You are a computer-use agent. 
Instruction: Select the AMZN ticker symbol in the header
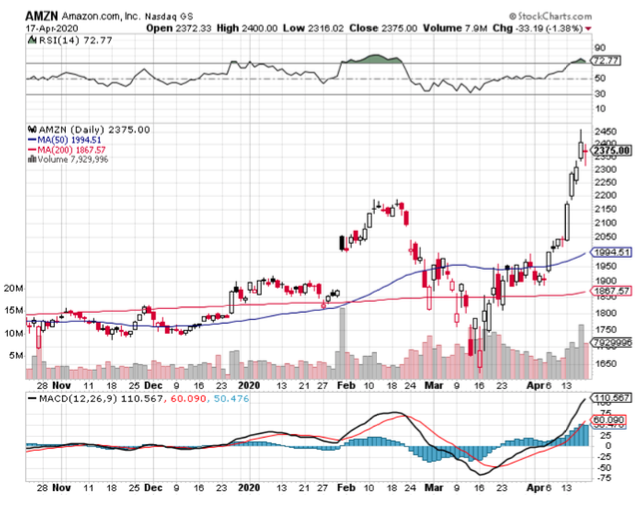42,16
